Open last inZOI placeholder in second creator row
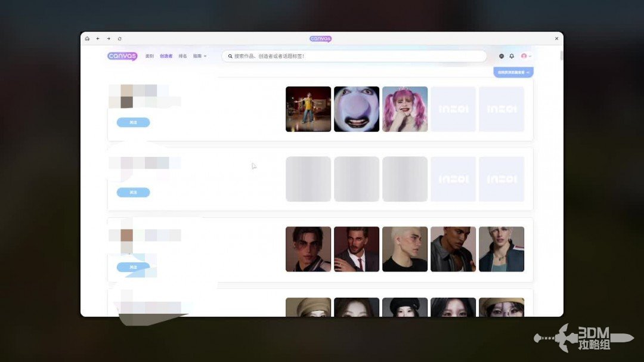Image resolution: width=644 pixels, height=362 pixels. [501, 179]
